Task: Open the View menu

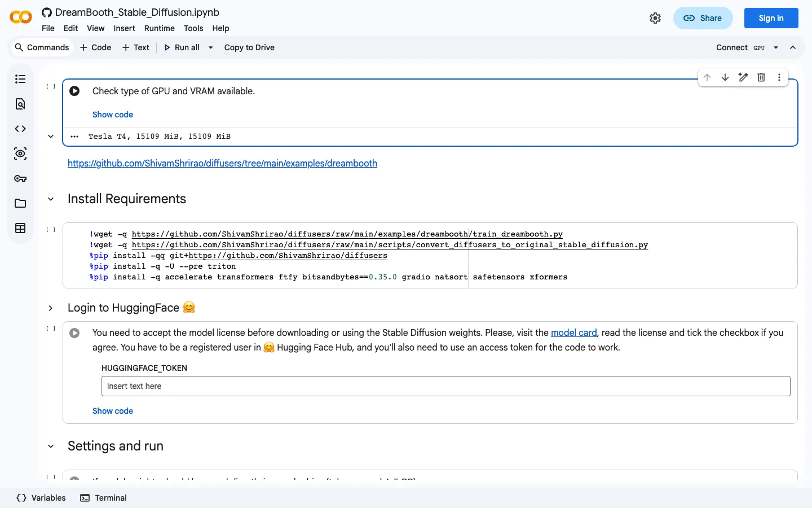Action: click(x=95, y=28)
